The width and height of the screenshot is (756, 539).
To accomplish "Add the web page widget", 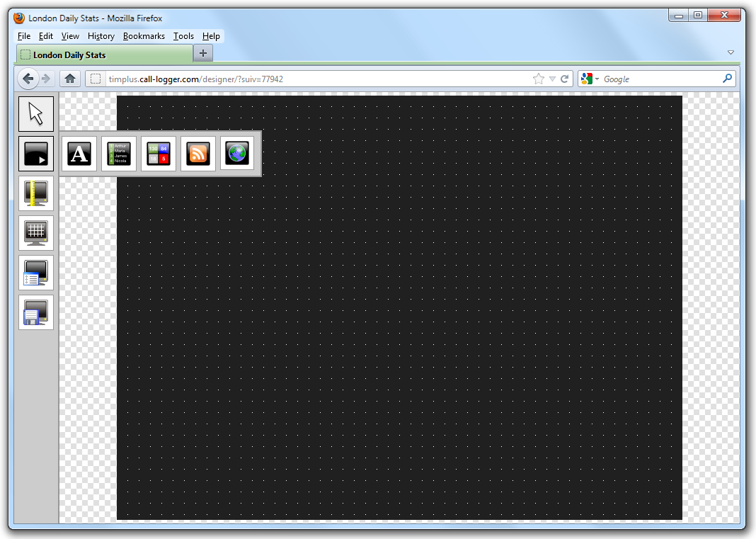I will pyautogui.click(x=236, y=154).
